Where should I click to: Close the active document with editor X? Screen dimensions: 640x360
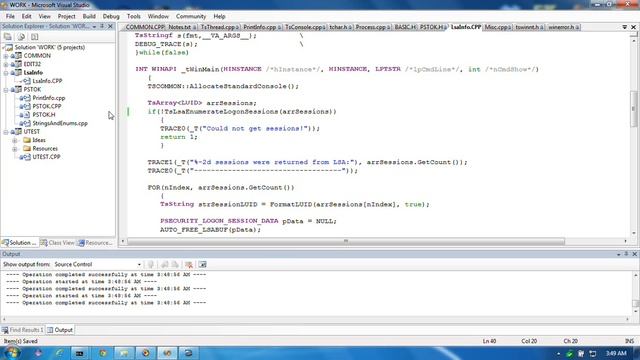click(x=633, y=27)
